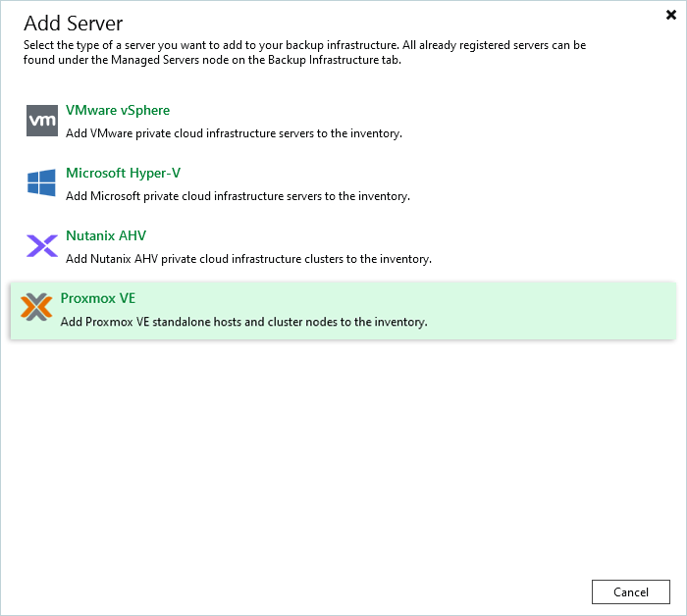
Task: Click the 'Add Server' dialog heading
Action: coord(74,23)
